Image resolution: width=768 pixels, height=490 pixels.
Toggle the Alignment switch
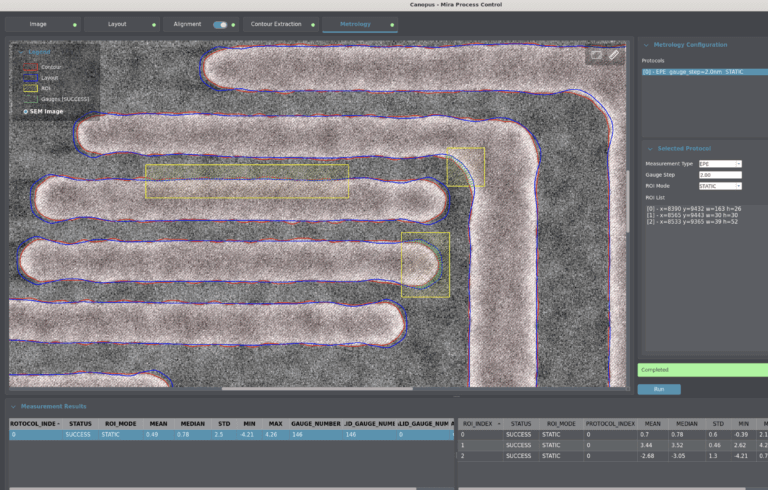[220, 24]
